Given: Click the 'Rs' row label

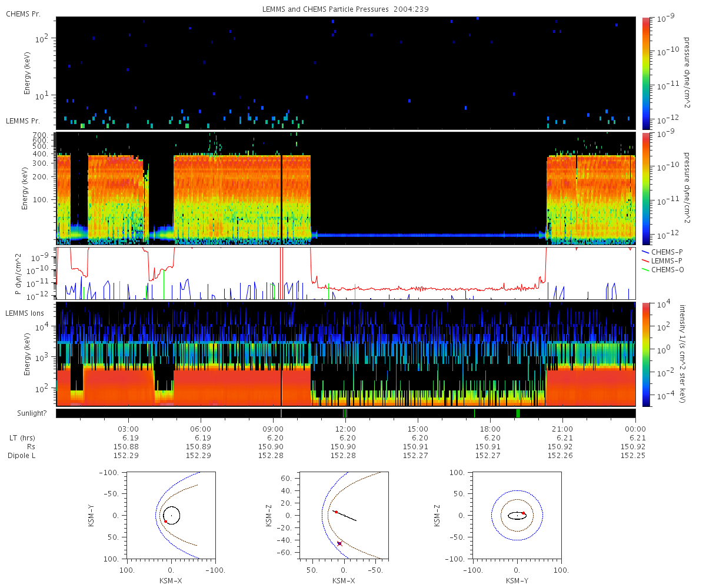Looking at the screenshot, I should 32,447.
